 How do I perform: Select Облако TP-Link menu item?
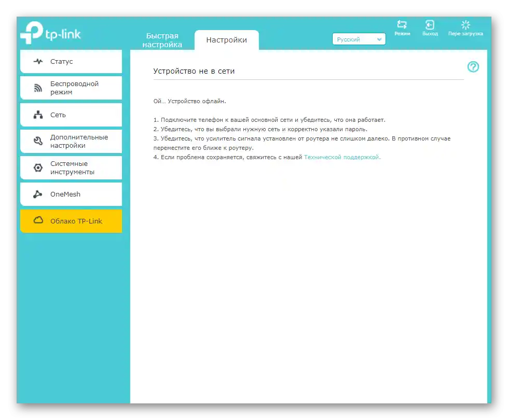pyautogui.click(x=71, y=221)
